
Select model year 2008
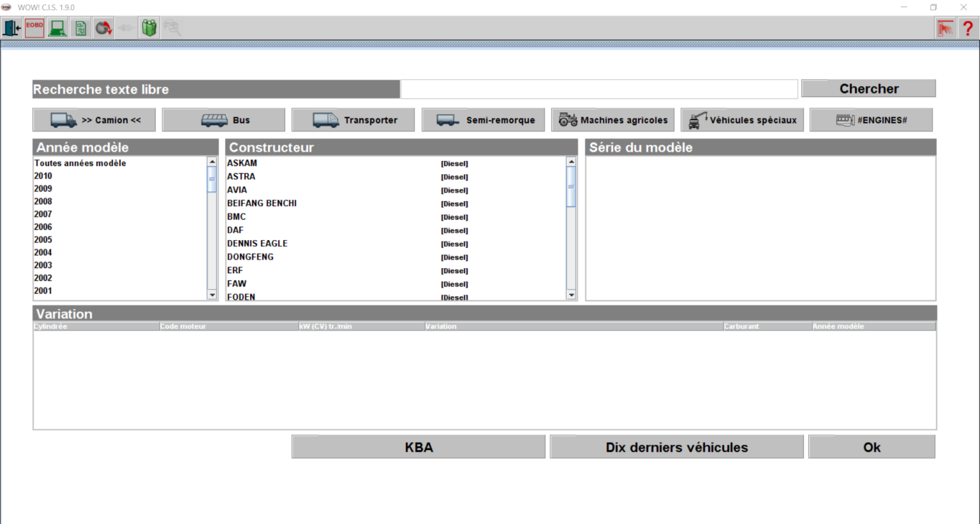pyautogui.click(x=120, y=202)
